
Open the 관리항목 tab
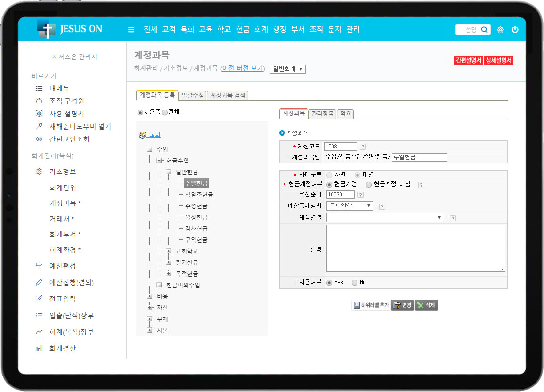(323, 114)
